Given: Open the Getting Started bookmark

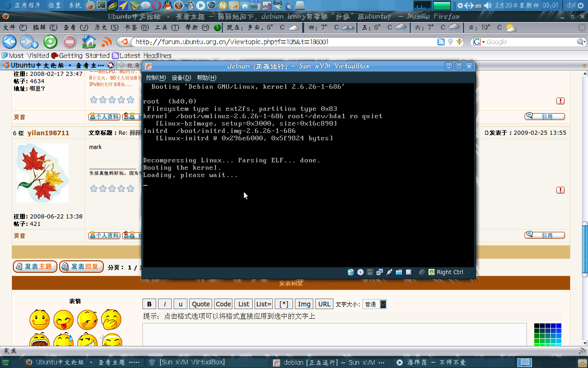Looking at the screenshot, I should coord(80,56).
